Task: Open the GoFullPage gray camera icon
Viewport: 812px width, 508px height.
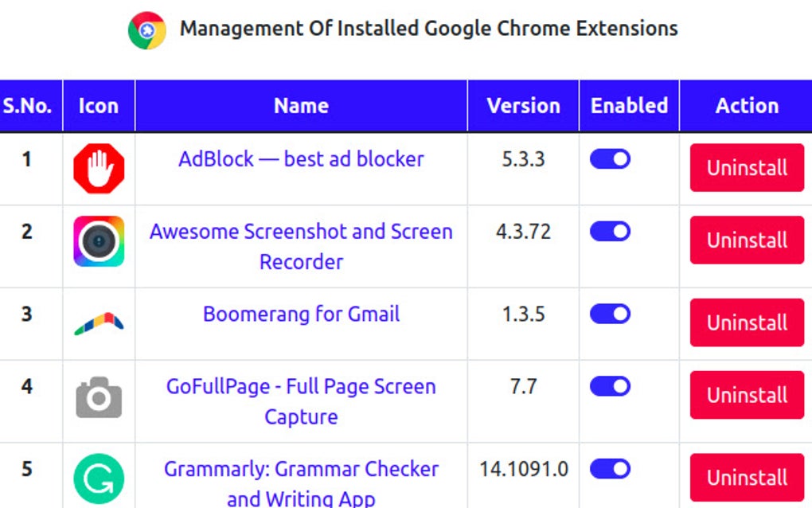Action: coord(98,396)
